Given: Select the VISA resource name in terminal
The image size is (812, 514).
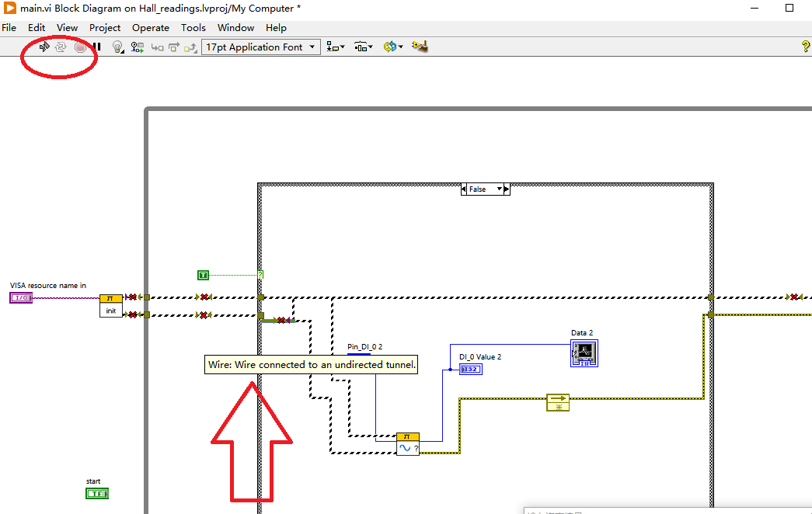Looking at the screenshot, I should [21, 297].
